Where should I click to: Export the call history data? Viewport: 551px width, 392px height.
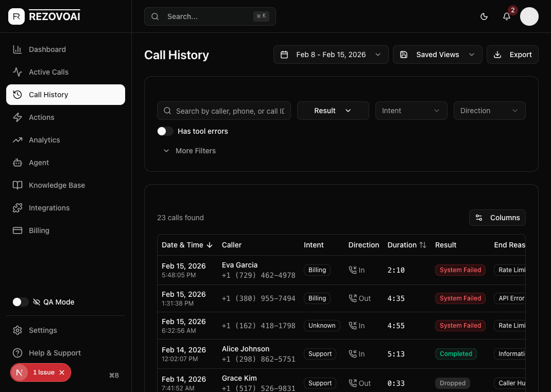coord(512,54)
